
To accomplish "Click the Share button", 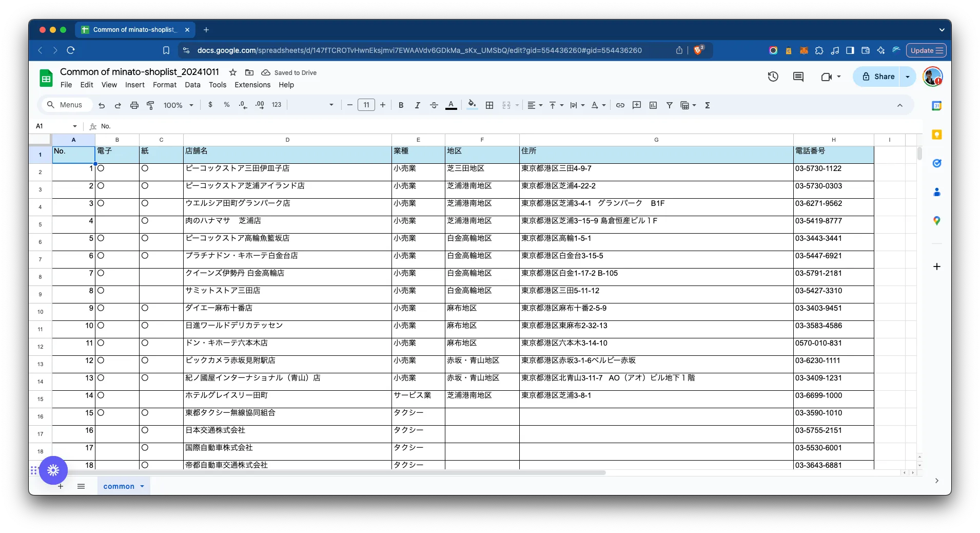I will tap(878, 77).
